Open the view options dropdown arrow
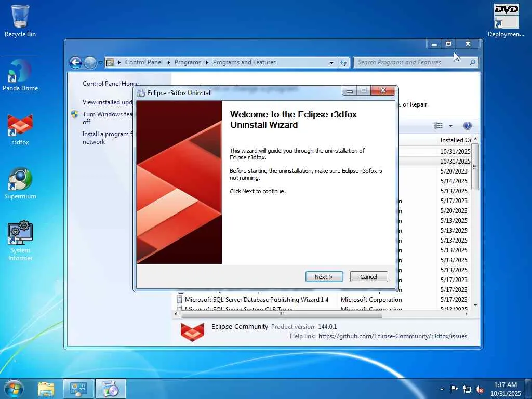532x399 pixels. point(450,126)
